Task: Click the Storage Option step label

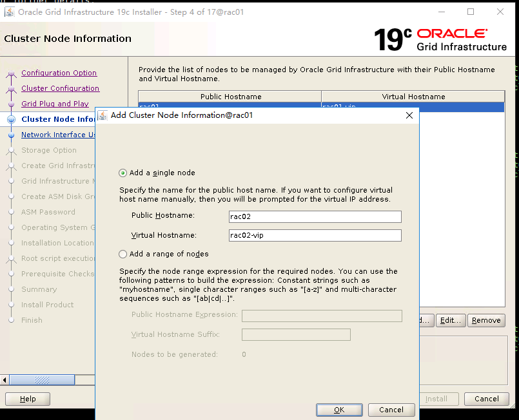Action: click(x=49, y=150)
